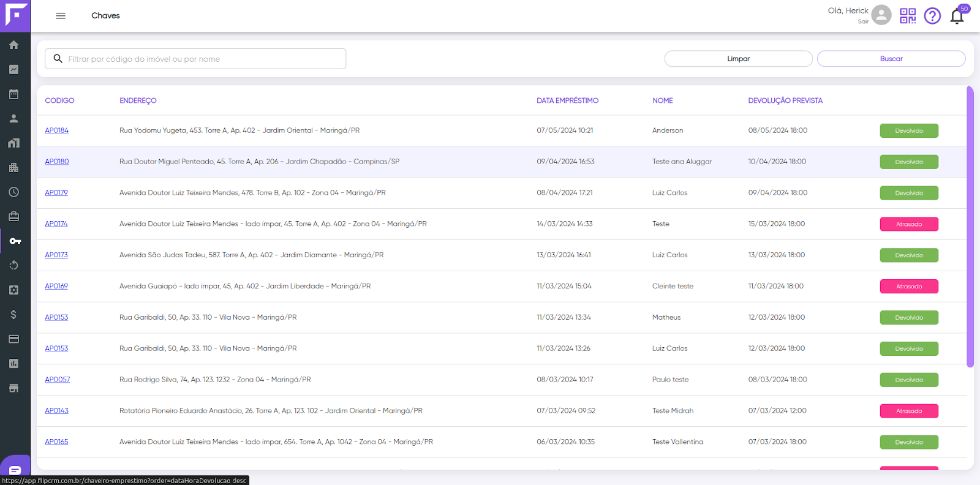Image resolution: width=980 pixels, height=485 pixels.
Task: Open the hamburger menu icon
Action: pos(61,16)
